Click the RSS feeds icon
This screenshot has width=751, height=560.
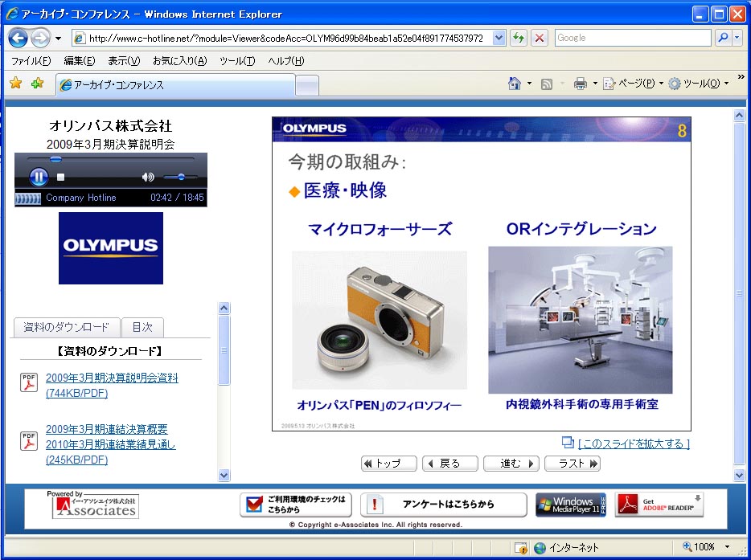click(x=547, y=84)
